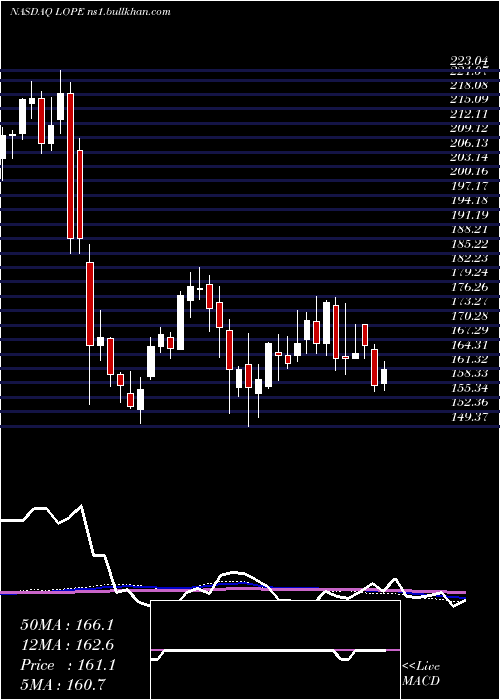Viewport: 500px width, 700px height.
Task: Select the 155.34 price axis label
Action: coord(468,388)
